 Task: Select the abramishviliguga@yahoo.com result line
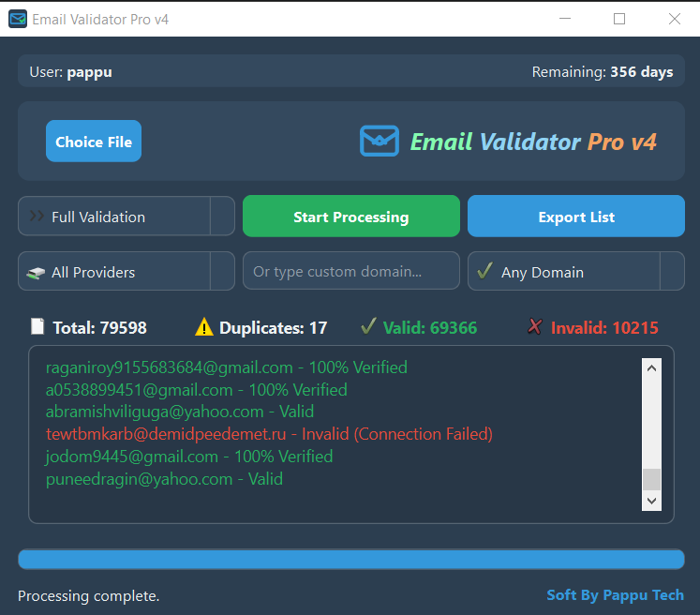(x=180, y=412)
